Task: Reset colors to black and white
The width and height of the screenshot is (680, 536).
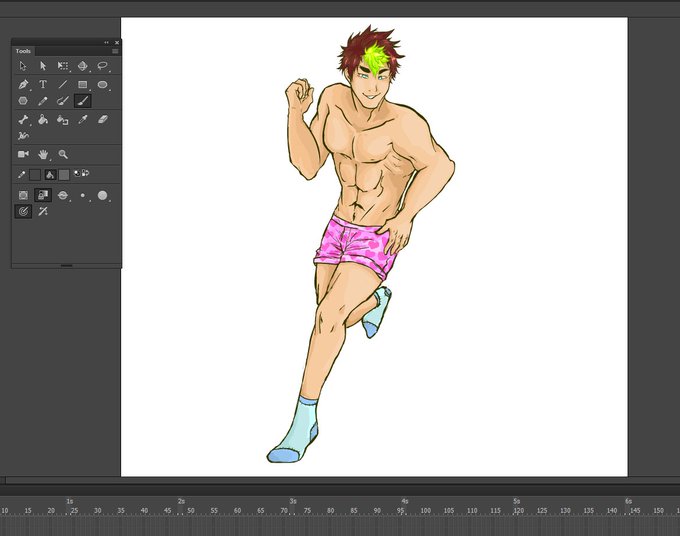Action: coord(77,173)
